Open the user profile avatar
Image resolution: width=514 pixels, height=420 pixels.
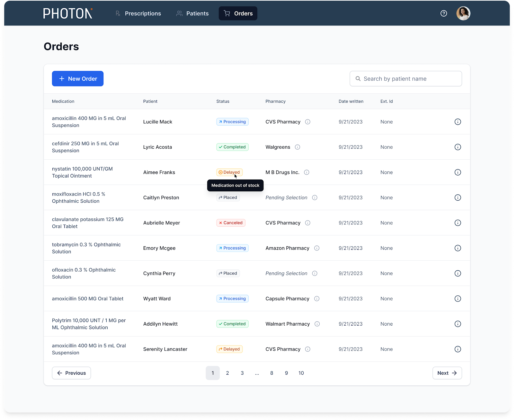pos(463,13)
